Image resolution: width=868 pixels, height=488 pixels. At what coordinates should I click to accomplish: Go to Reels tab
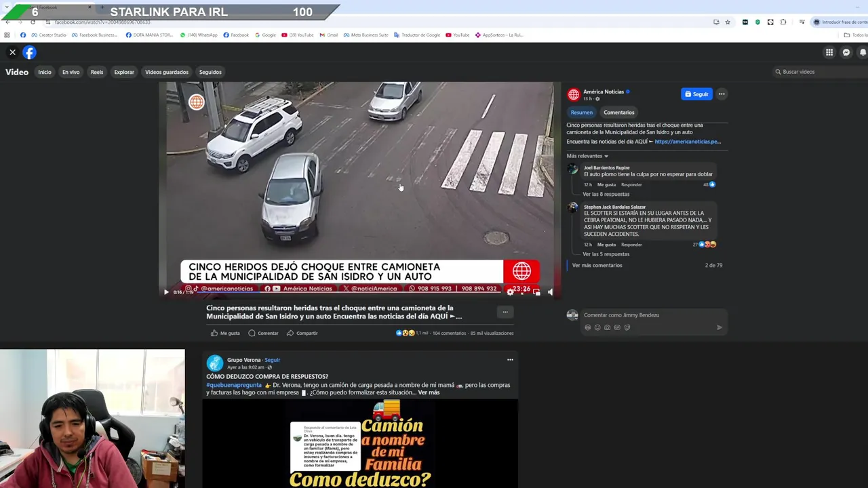pos(97,72)
